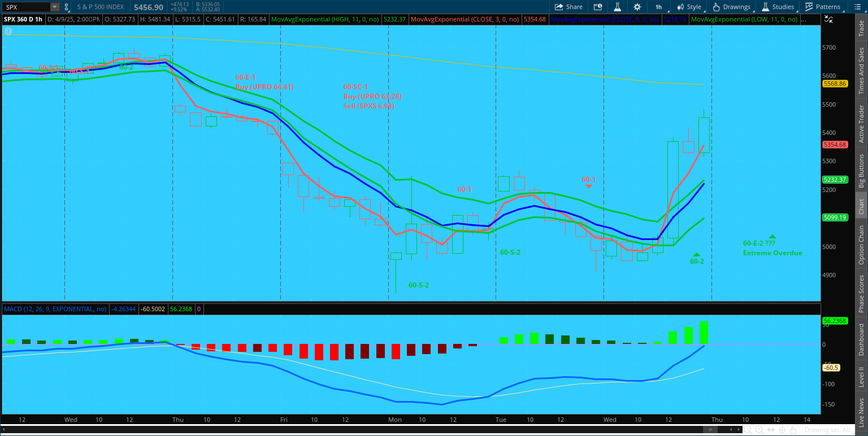This screenshot has width=868, height=436.
Task: Click the 5099.19 green price bubble
Action: pos(835,217)
